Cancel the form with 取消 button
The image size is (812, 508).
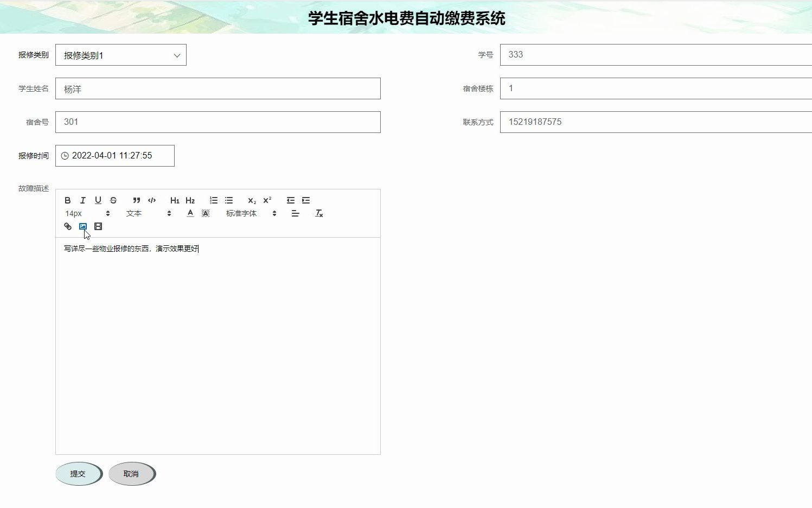coord(132,474)
